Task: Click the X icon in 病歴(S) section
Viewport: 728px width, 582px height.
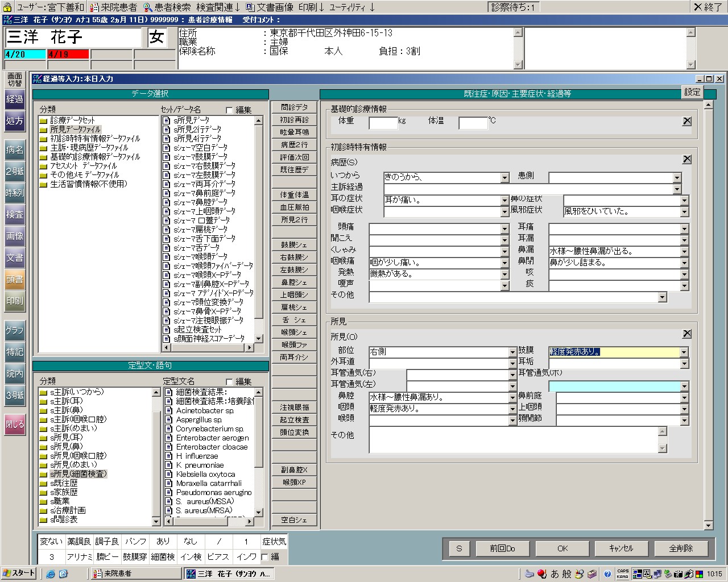Action: (x=687, y=160)
